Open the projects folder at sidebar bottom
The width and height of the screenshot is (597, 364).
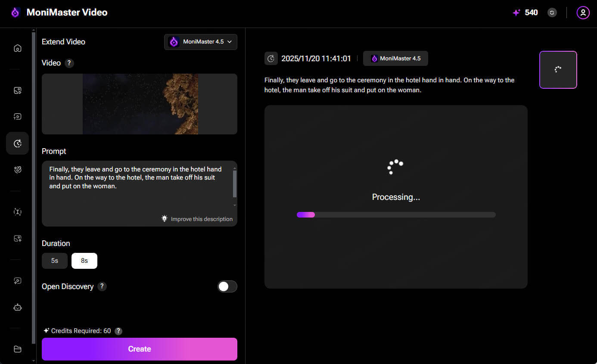[17, 349]
